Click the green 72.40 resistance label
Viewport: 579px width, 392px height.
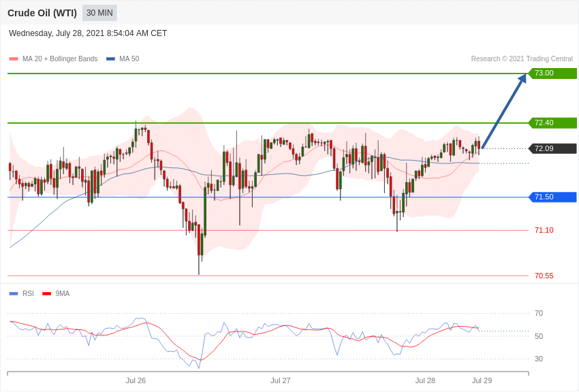point(553,122)
